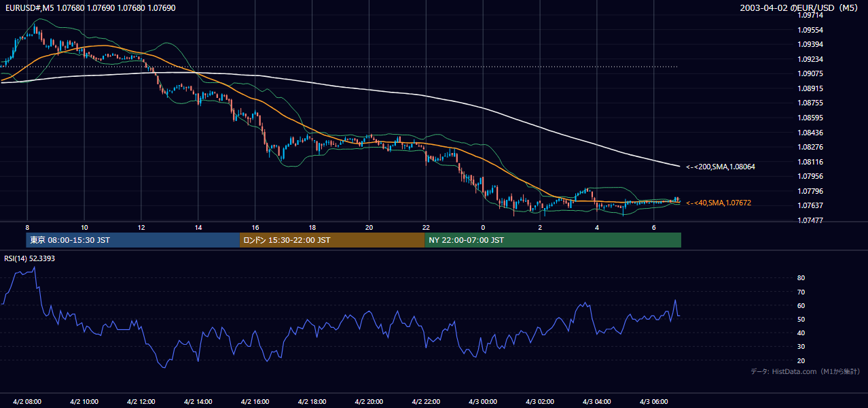Screen dimensions: 868x408
Task: Click RSI scale value 80
Action: (x=801, y=278)
